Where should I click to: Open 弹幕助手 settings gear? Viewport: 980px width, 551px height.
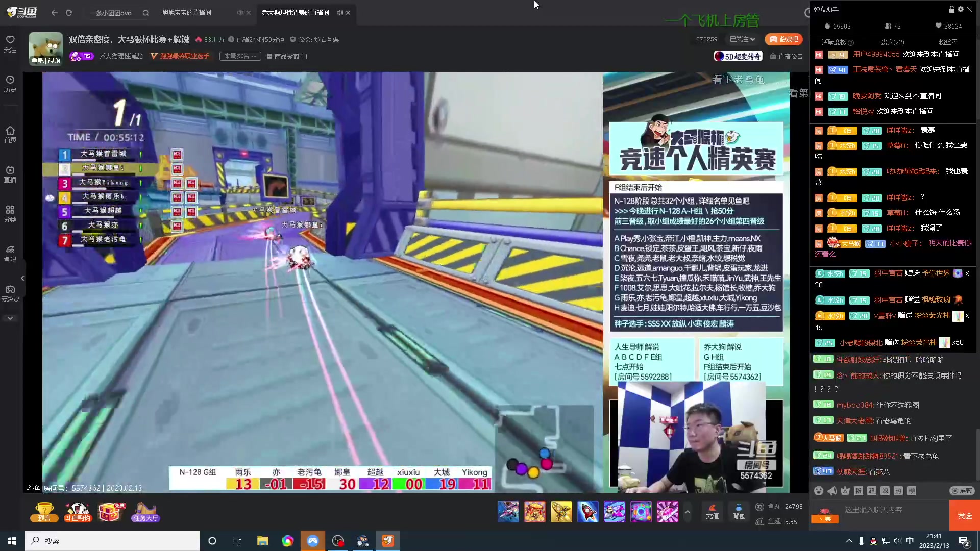pyautogui.click(x=961, y=9)
